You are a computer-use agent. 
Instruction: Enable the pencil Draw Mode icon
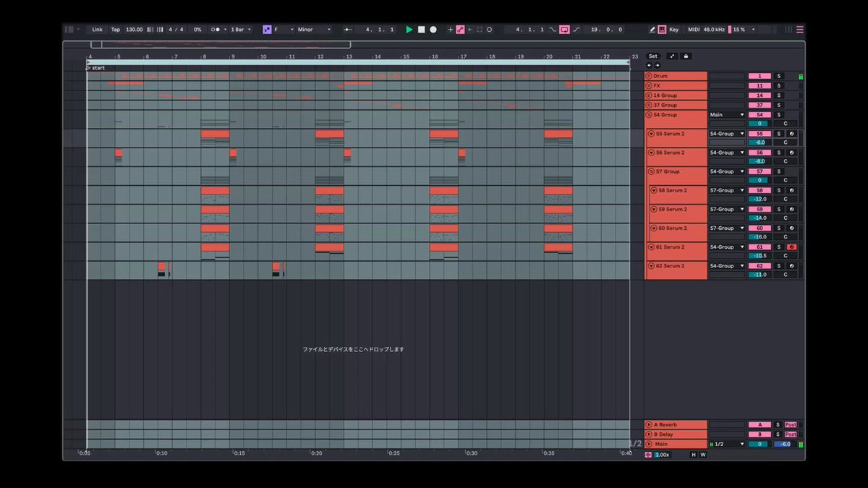(x=652, y=30)
